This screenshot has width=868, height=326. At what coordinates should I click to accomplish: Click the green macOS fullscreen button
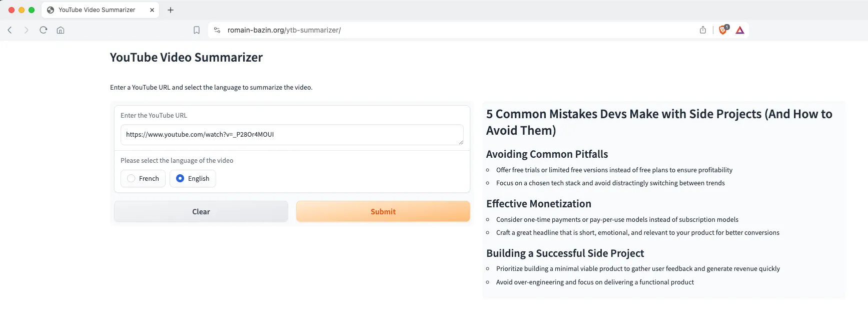[32, 10]
